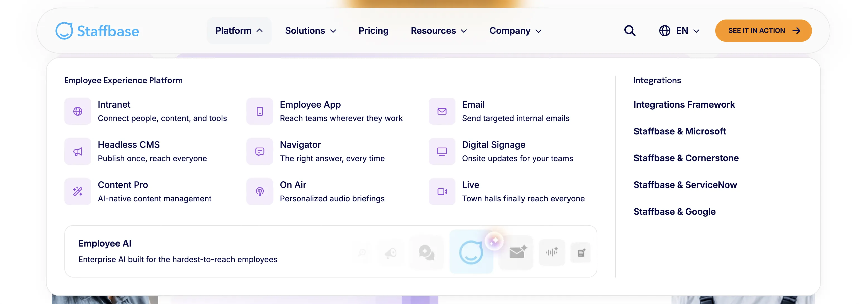Open Staffbase & Google link

[x=675, y=212]
